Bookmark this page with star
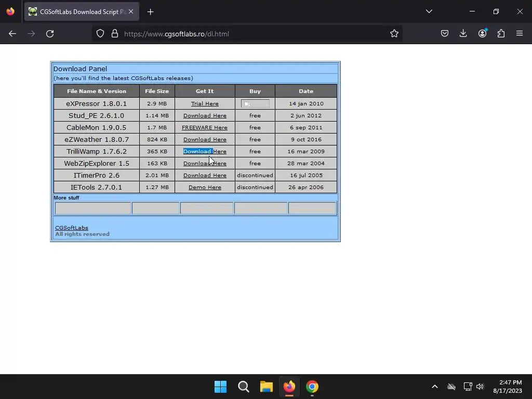 (394, 34)
